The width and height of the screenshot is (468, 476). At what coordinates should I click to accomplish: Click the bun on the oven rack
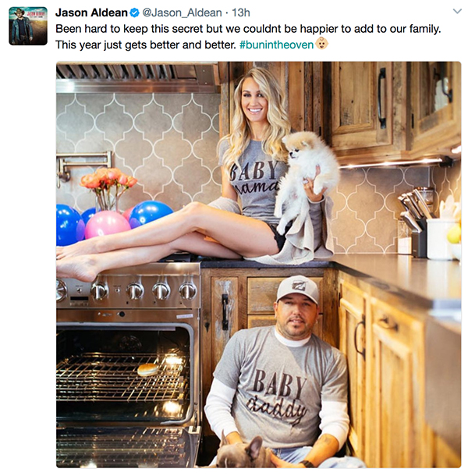147,369
